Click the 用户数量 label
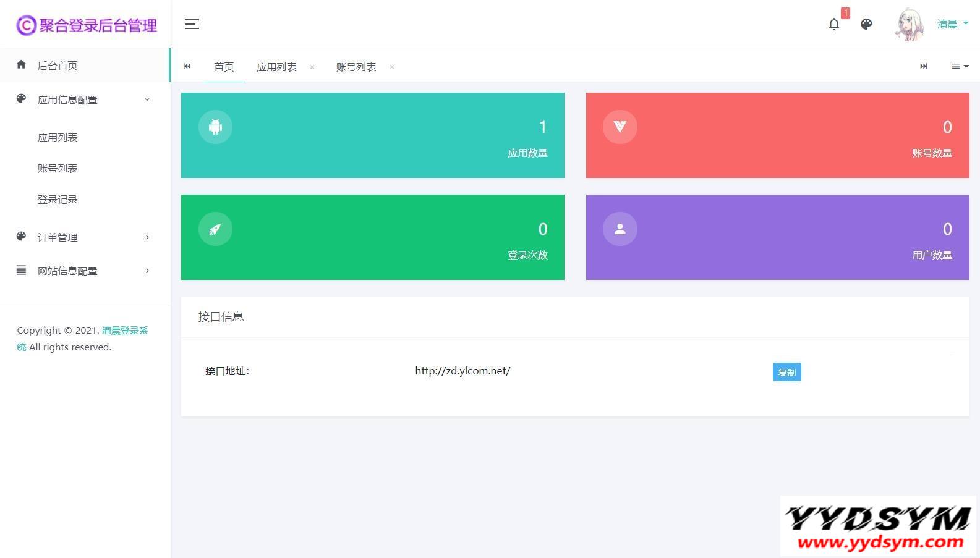 [x=932, y=255]
